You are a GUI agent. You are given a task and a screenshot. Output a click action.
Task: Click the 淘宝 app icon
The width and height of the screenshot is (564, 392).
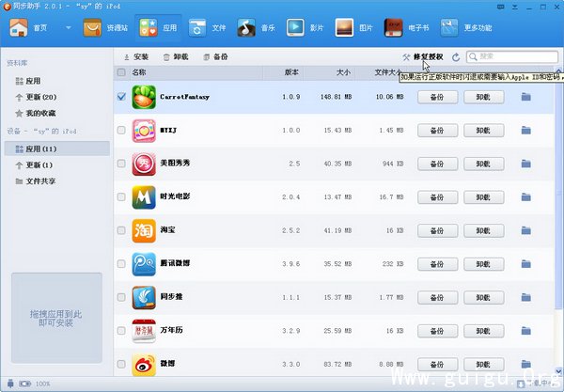(x=144, y=231)
